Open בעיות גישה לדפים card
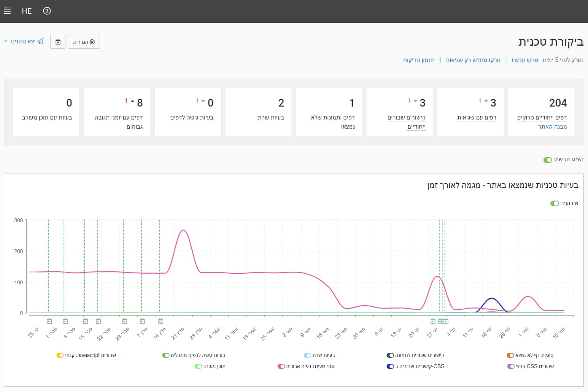The width and height of the screenshot is (588, 392). pos(188,112)
